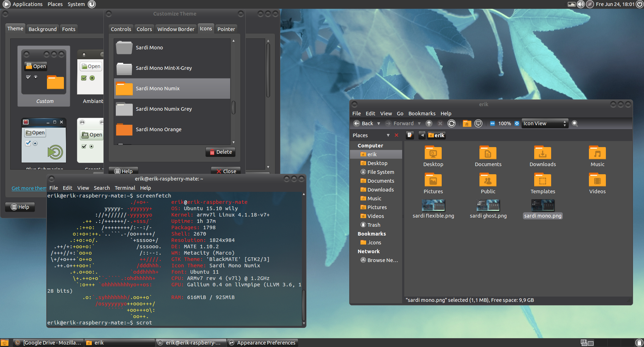This screenshot has width=644, height=347.
Task: Click the volume icon in system tray
Action: pos(580,4)
